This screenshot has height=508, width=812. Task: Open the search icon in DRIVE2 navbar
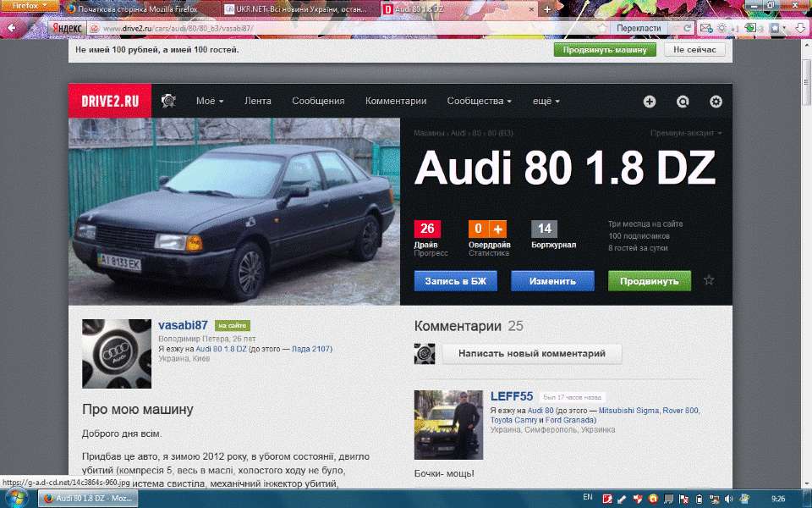[683, 102]
